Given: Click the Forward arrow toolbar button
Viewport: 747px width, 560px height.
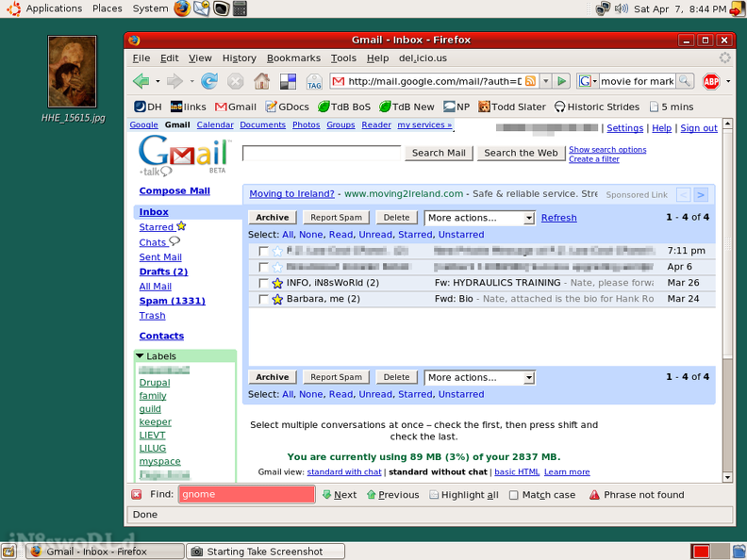Looking at the screenshot, I should pyautogui.click(x=174, y=81).
